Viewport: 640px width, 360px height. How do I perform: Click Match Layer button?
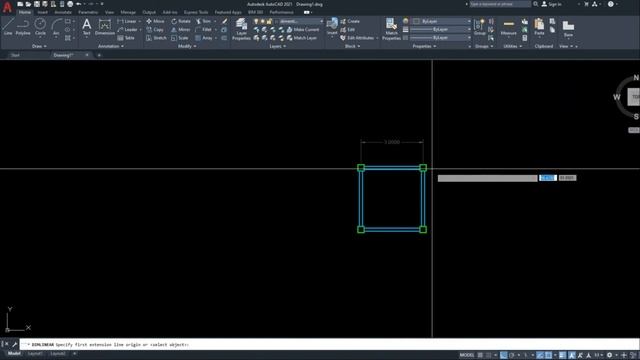(302, 38)
